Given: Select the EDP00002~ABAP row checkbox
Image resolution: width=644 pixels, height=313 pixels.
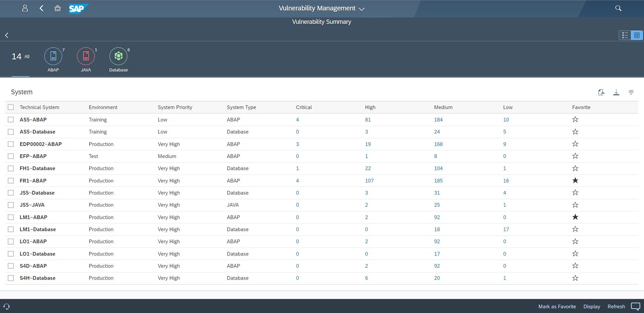Looking at the screenshot, I should 11,144.
